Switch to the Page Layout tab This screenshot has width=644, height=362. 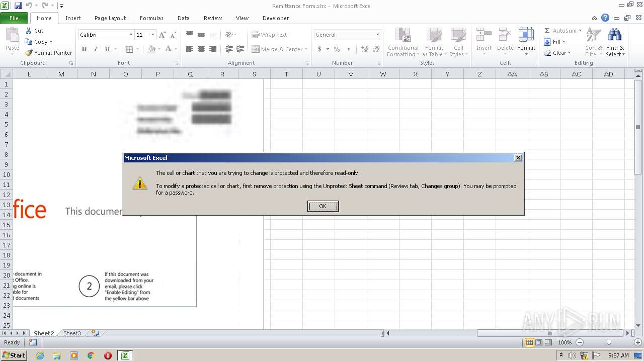click(x=110, y=18)
